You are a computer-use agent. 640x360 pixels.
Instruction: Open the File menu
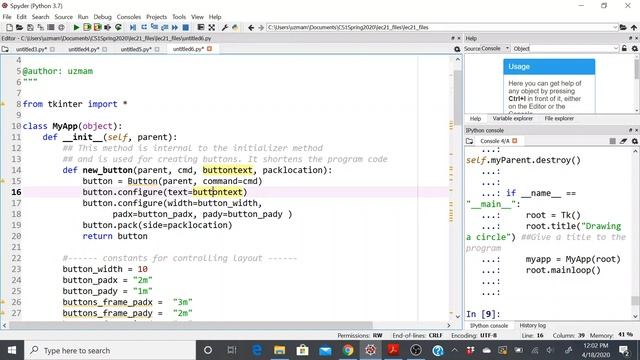coord(7,17)
